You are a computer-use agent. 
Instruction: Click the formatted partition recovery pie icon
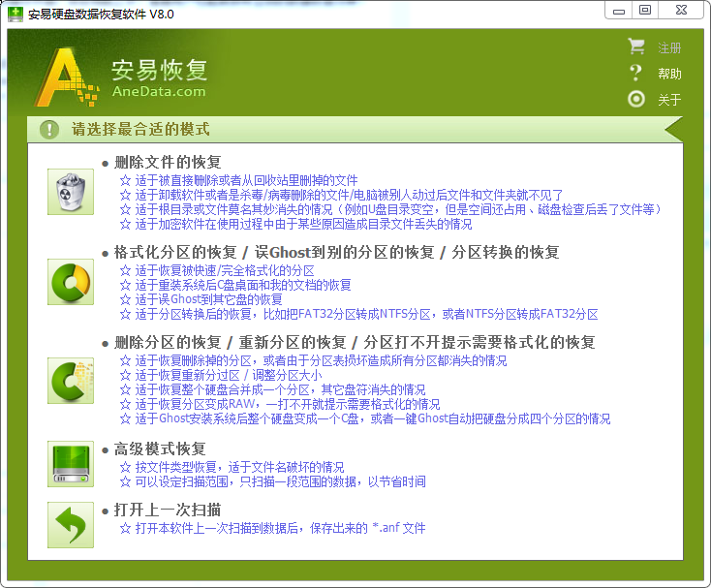(x=71, y=283)
